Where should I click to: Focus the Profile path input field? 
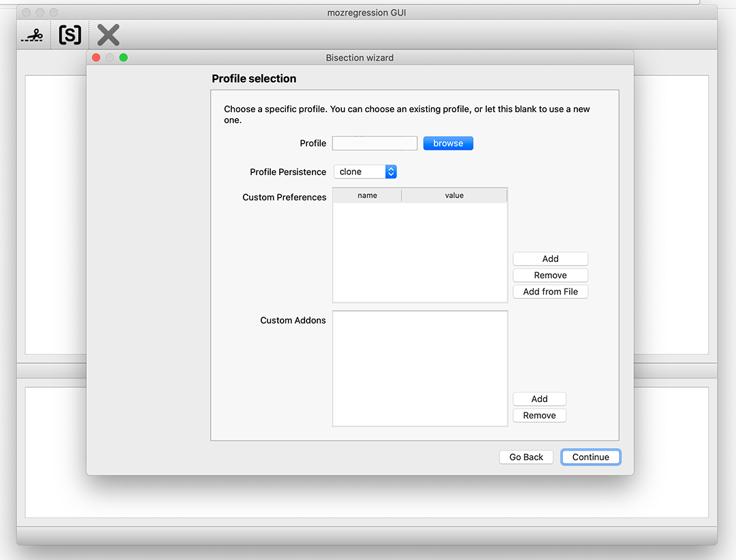[x=375, y=143]
